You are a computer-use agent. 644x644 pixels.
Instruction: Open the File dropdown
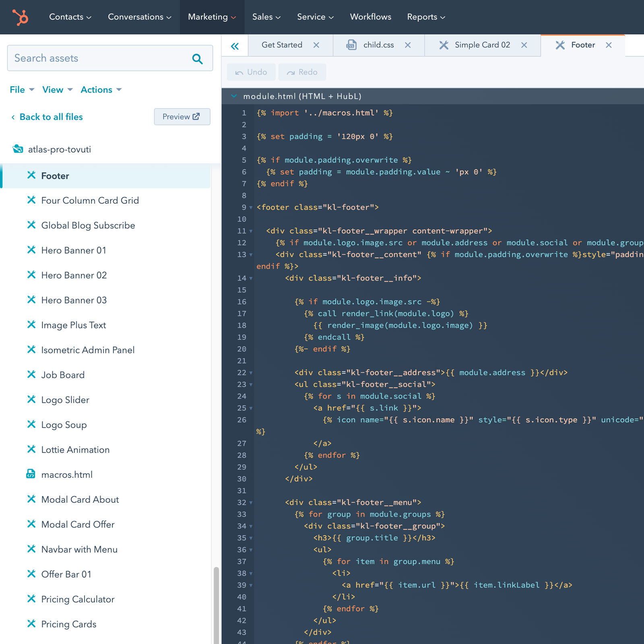click(22, 90)
